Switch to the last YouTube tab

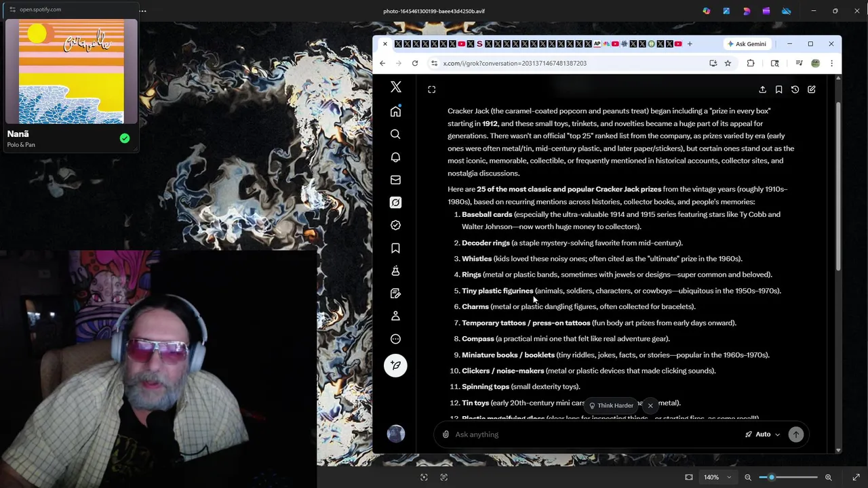678,44
